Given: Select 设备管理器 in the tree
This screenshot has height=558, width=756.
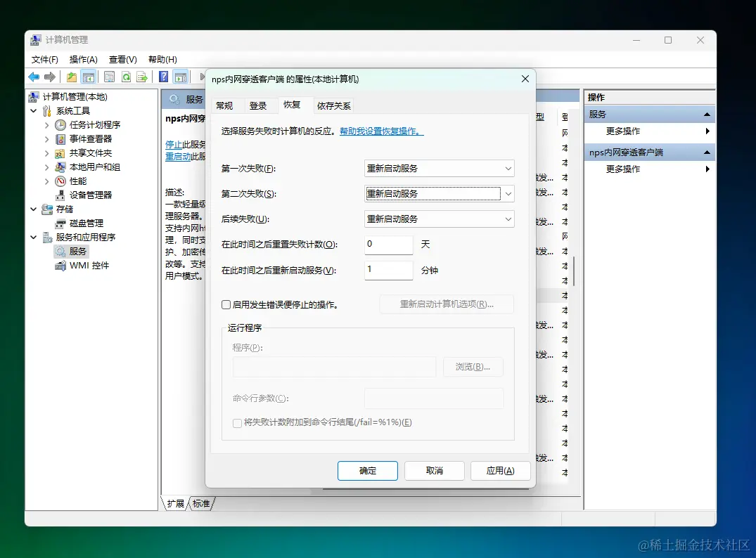Looking at the screenshot, I should 91,195.
